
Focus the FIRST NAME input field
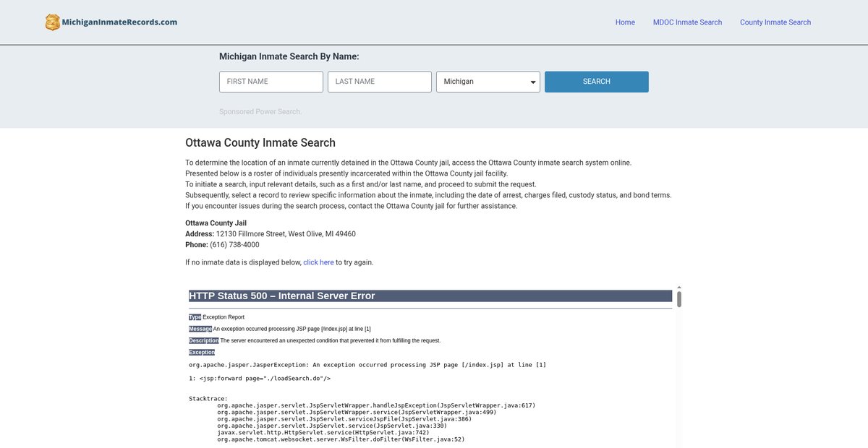(271, 82)
